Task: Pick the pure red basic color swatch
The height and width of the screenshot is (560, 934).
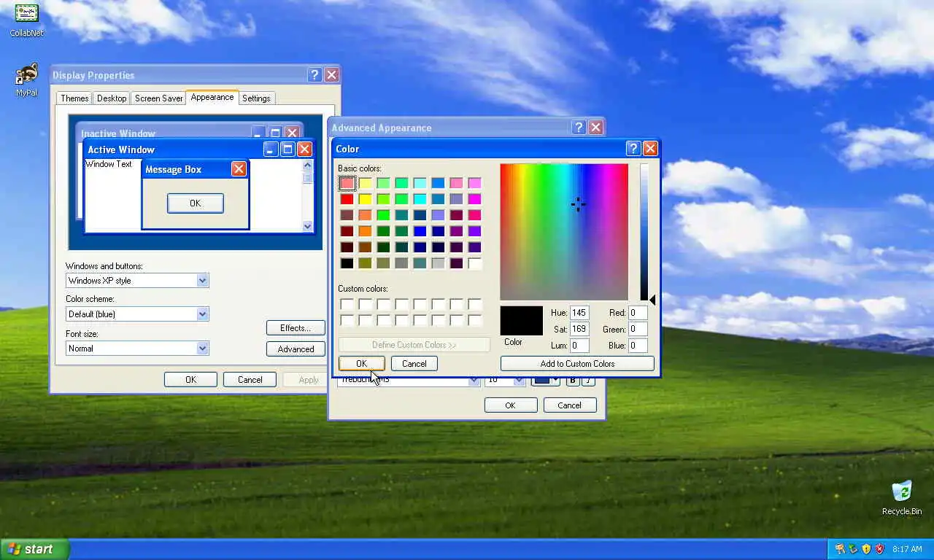Action: point(347,199)
